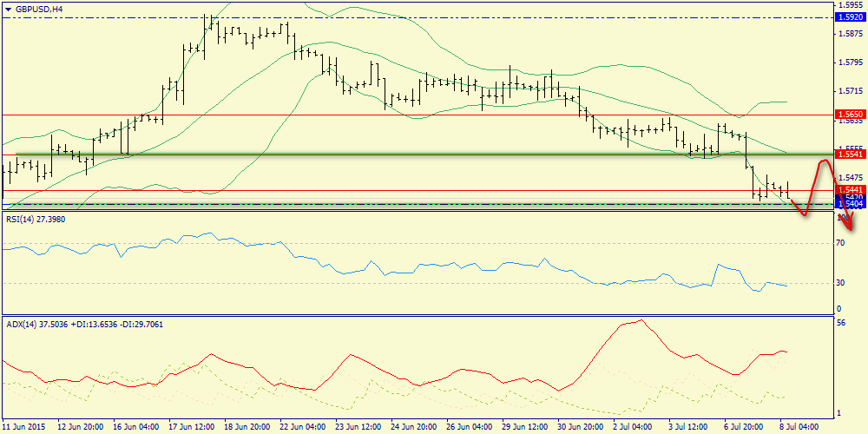Click the blue 1.5404 price tag
The width and height of the screenshot is (868, 434).
pyautogui.click(x=850, y=204)
